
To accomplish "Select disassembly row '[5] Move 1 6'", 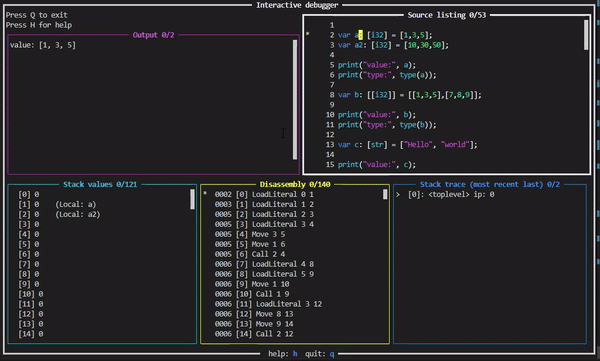I will click(250, 244).
